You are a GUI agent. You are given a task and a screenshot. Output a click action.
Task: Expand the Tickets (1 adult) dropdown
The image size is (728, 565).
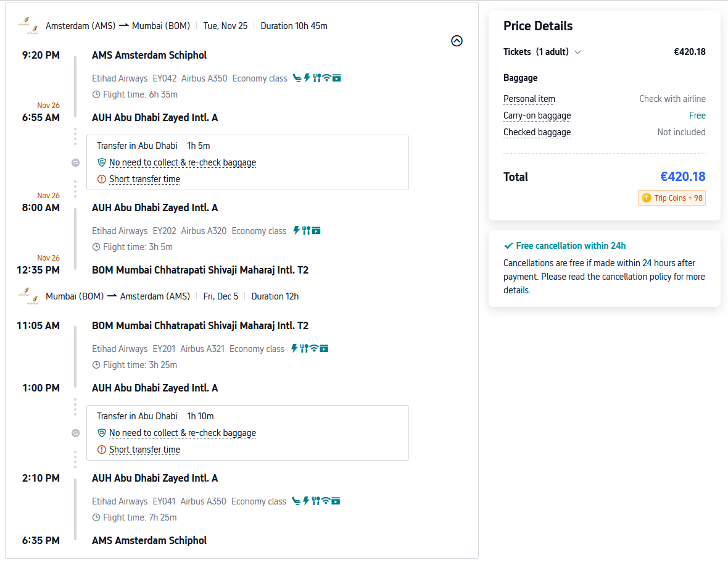[x=577, y=52]
